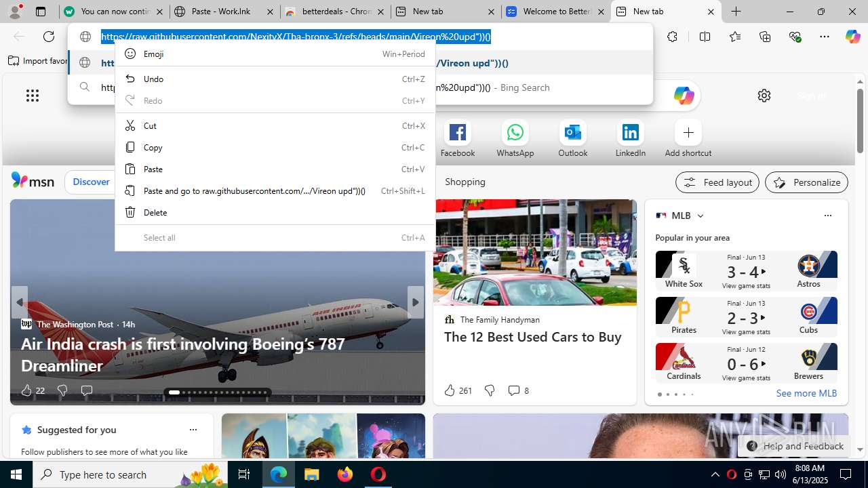Open the LinkedIn shortcut
This screenshot has width=868, height=488.
(631, 138)
